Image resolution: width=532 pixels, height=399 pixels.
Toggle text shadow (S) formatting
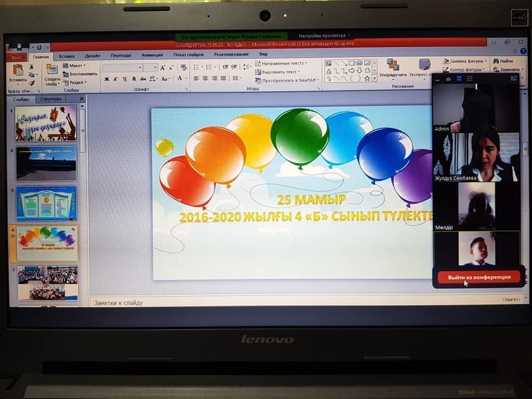point(134,79)
